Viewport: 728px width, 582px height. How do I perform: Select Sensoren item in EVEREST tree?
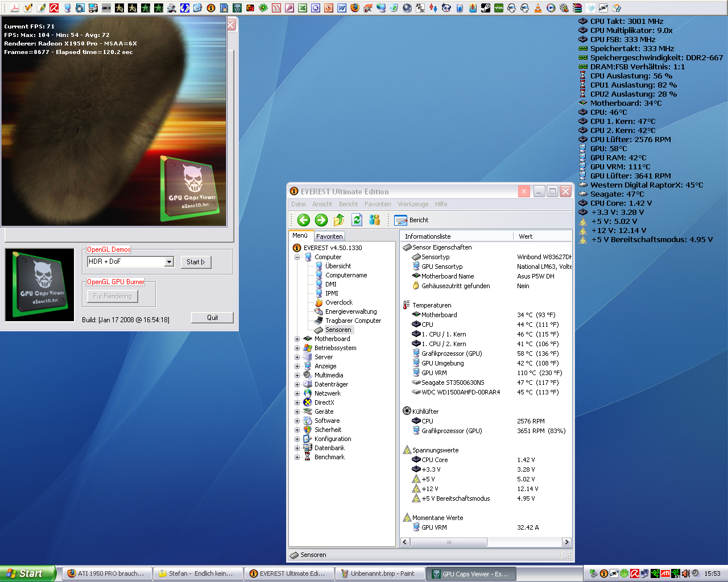(x=338, y=330)
